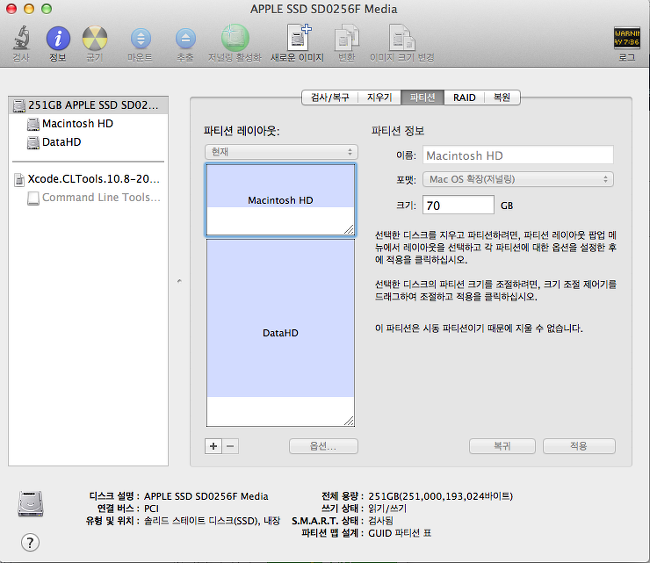Screen dimensions: 650x563
Task: Click the DataHD partition resize handle
Action: click(349, 420)
